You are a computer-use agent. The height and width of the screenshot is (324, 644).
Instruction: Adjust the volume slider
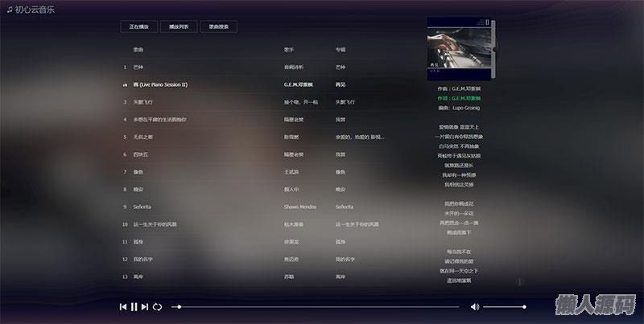505,307
